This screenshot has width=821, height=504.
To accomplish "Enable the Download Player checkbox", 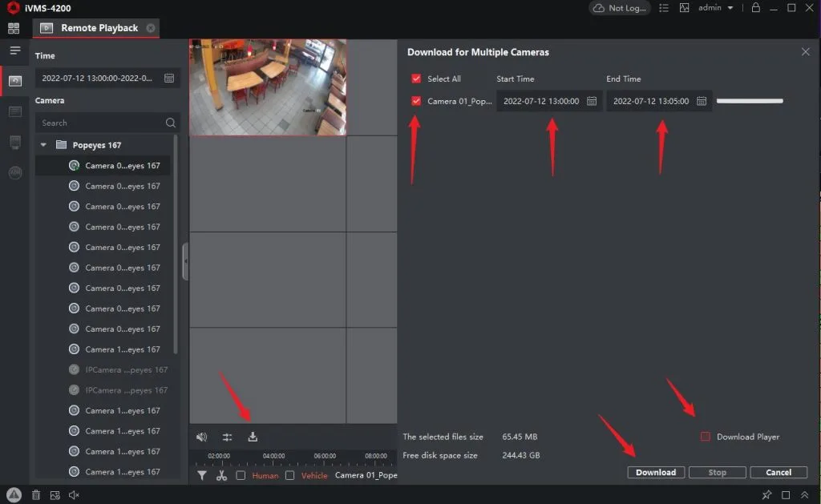I will click(x=706, y=437).
